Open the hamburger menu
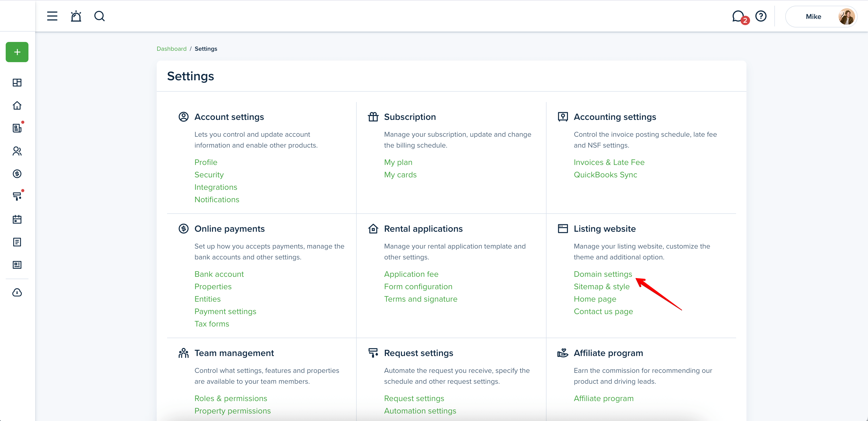The height and width of the screenshot is (421, 868). (x=52, y=16)
